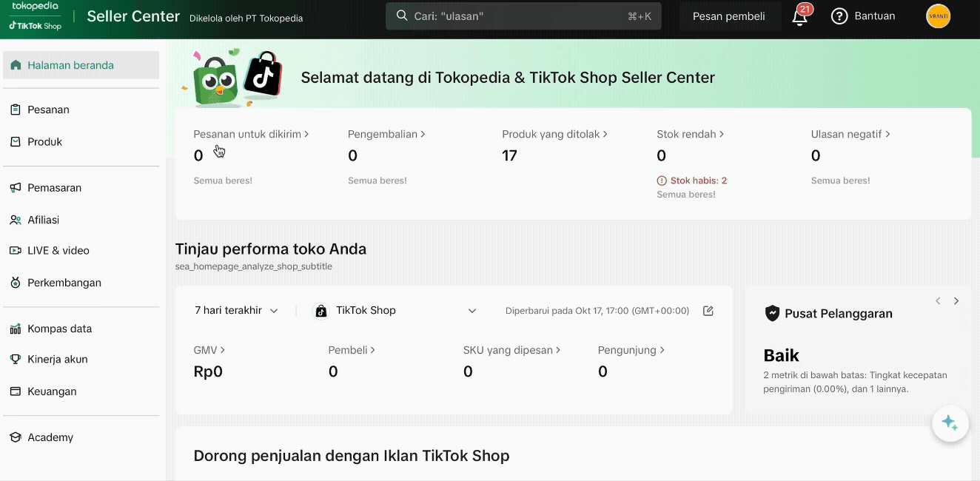Open the Pesanan sidebar icon
Image resolution: width=980 pixels, height=481 pixels.
(x=13, y=110)
